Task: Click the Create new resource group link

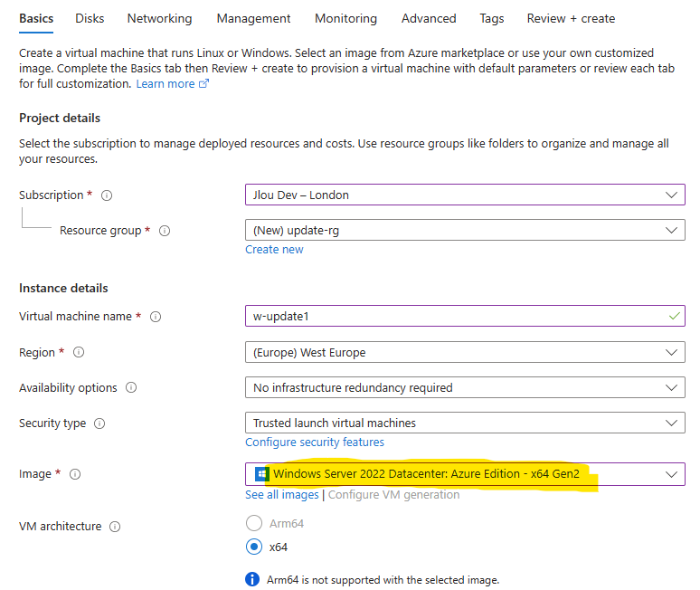Action: (x=274, y=250)
